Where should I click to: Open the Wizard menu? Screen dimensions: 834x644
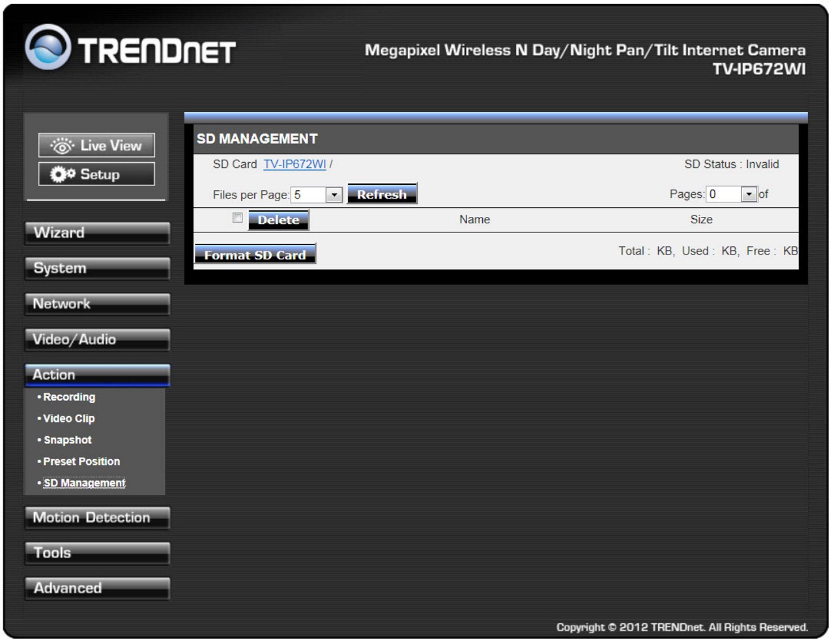97,232
